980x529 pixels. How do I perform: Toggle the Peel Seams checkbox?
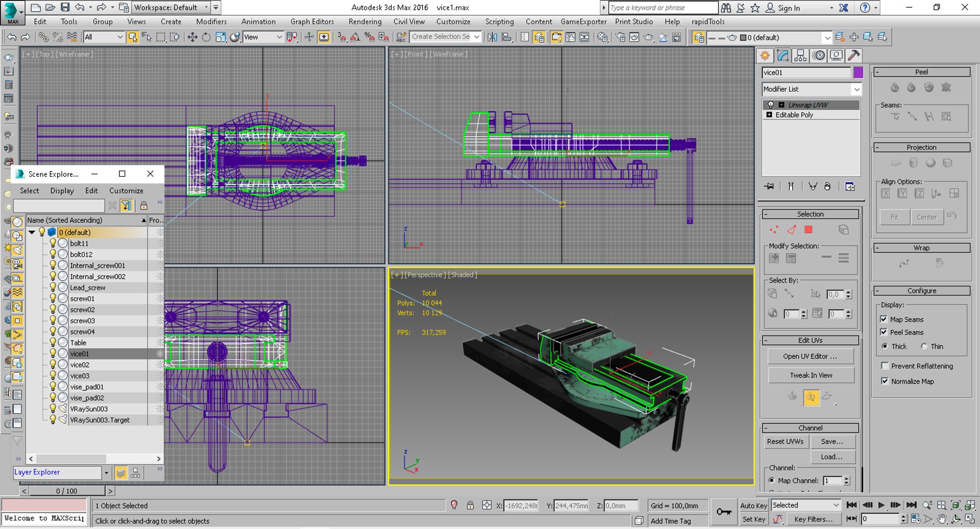click(x=884, y=332)
